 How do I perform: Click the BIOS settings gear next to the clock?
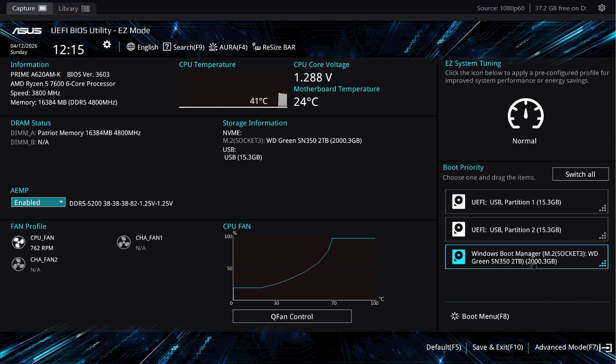pyautogui.click(x=107, y=45)
